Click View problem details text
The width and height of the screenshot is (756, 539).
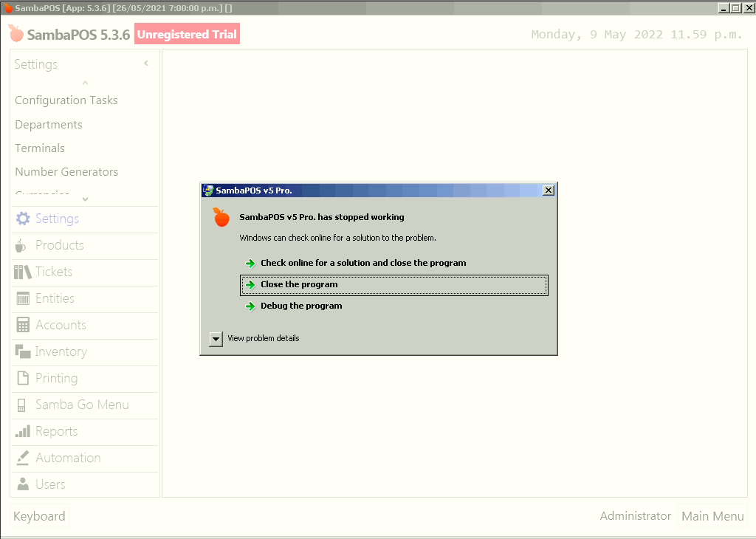(264, 338)
